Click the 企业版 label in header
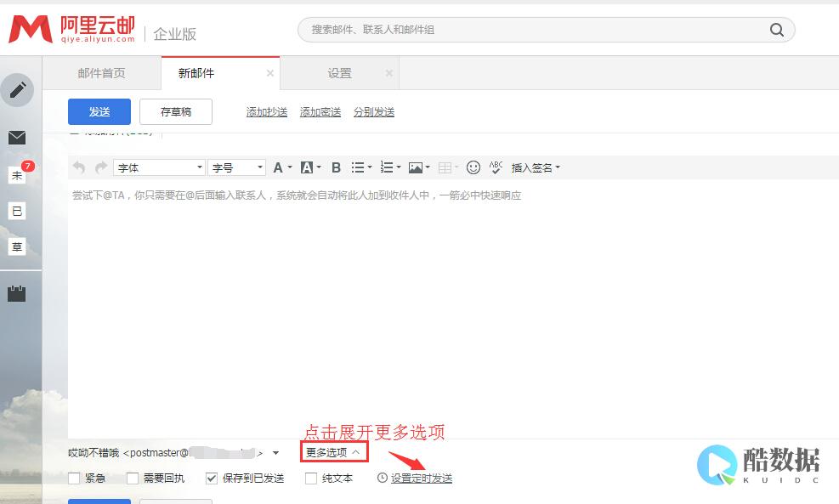The image size is (839, 504). [x=175, y=34]
